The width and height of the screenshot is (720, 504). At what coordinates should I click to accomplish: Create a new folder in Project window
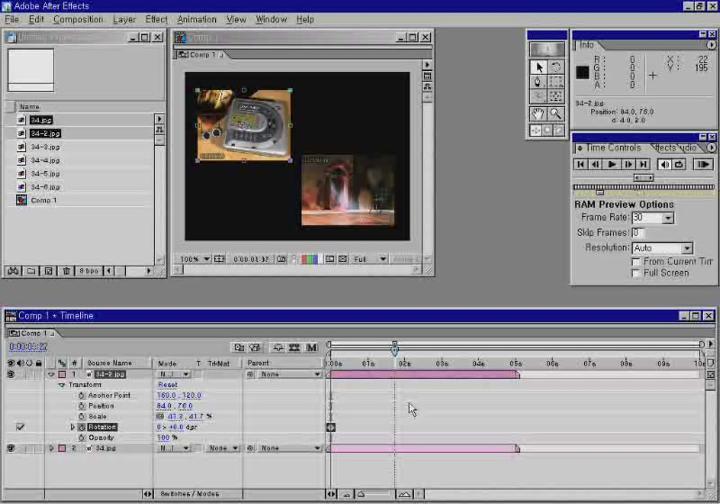tap(31, 271)
